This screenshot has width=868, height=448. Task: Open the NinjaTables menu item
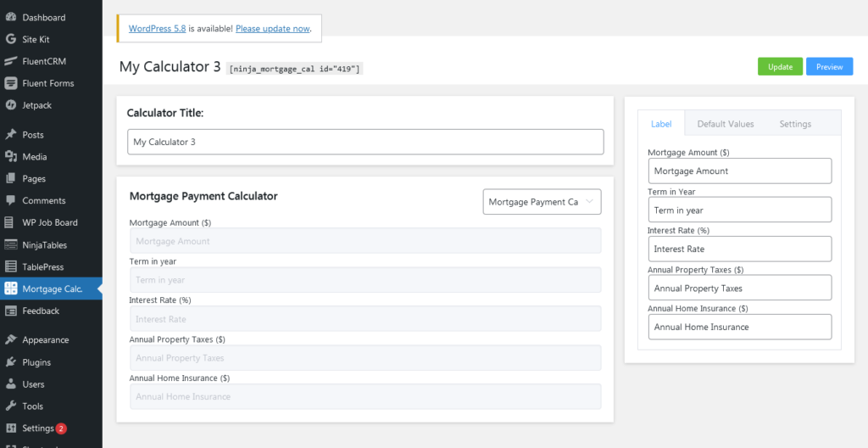tap(51, 244)
